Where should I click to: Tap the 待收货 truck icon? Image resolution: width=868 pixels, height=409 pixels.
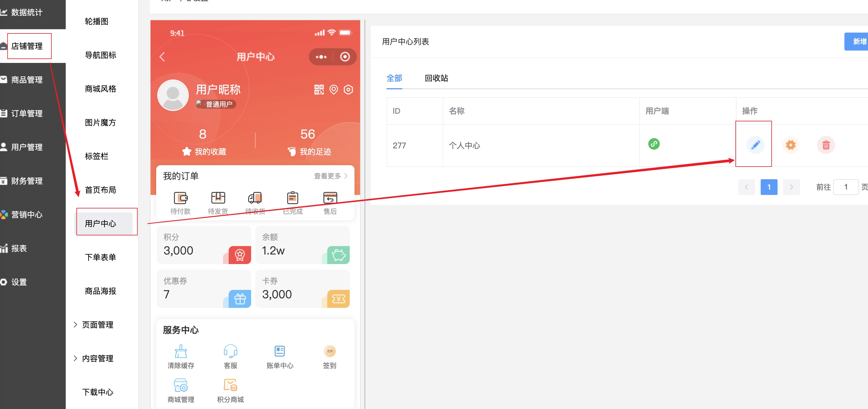coord(255,198)
